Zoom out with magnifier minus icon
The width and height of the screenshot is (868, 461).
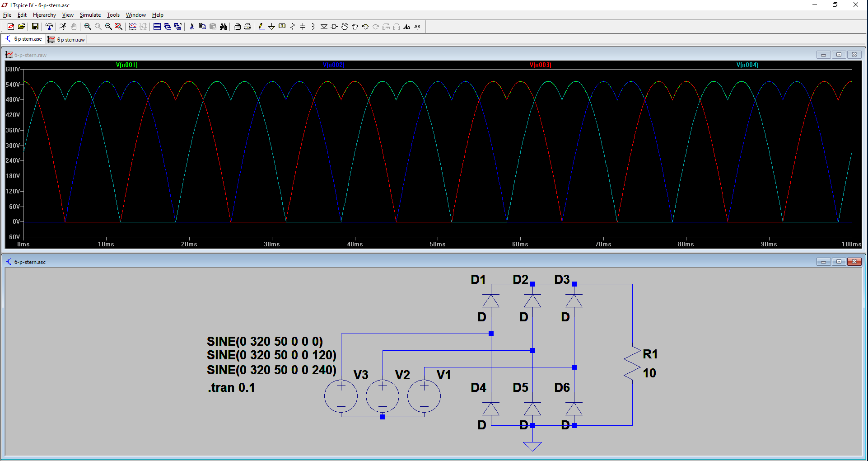pos(108,27)
